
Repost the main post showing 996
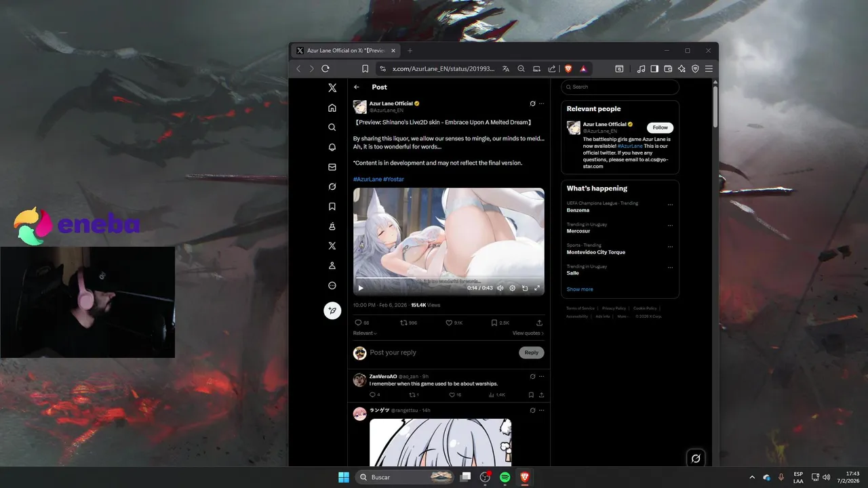[x=408, y=323]
